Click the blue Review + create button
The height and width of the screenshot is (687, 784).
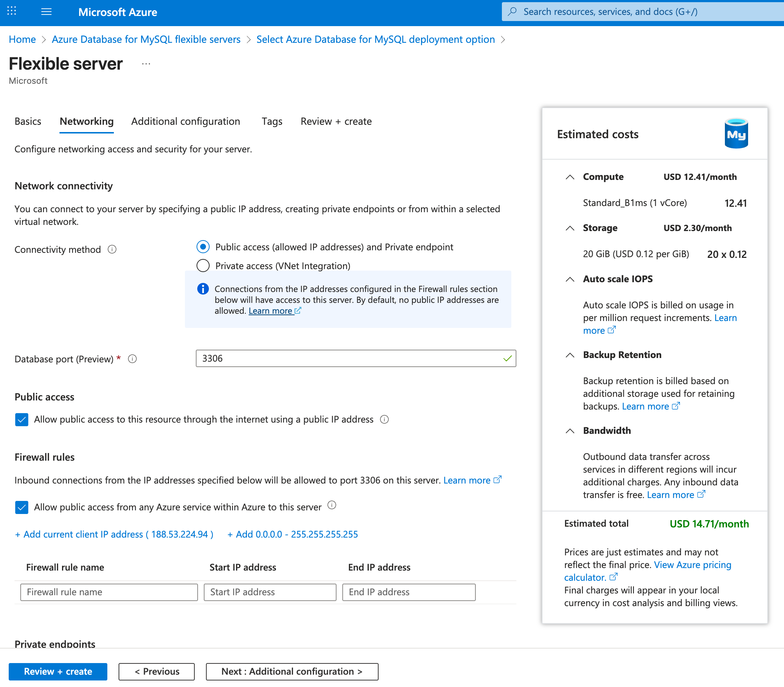(58, 671)
